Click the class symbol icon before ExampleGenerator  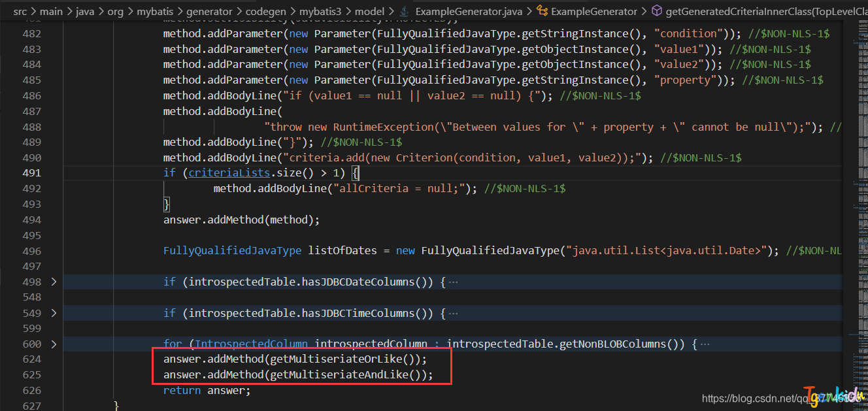pyautogui.click(x=542, y=11)
